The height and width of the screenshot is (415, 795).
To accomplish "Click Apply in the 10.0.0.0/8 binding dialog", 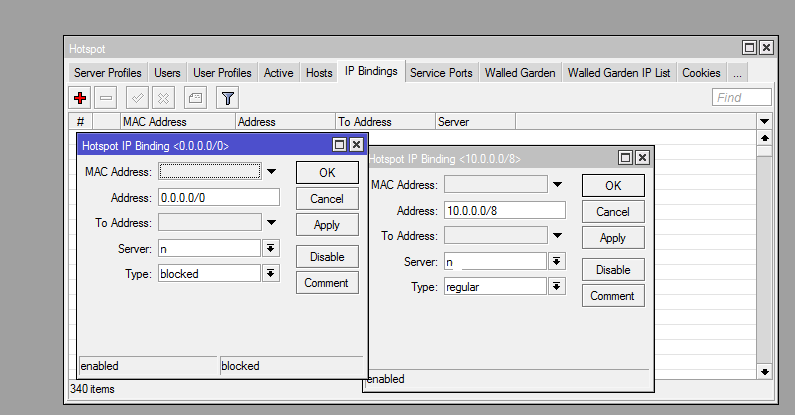I will (x=613, y=238).
